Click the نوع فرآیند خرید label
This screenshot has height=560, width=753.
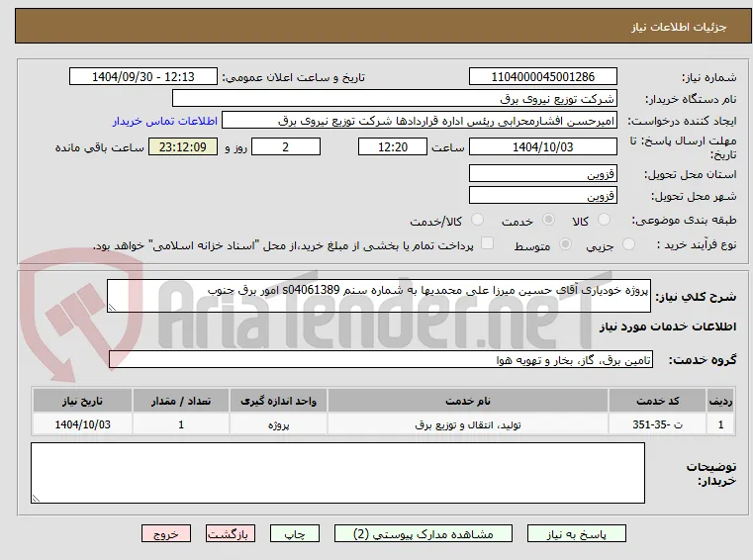697,245
